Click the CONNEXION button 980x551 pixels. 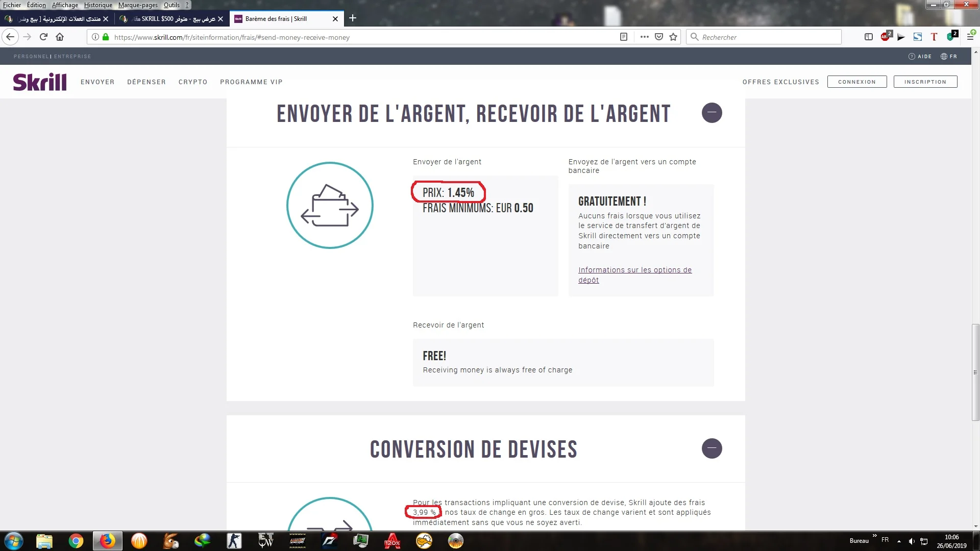click(856, 82)
